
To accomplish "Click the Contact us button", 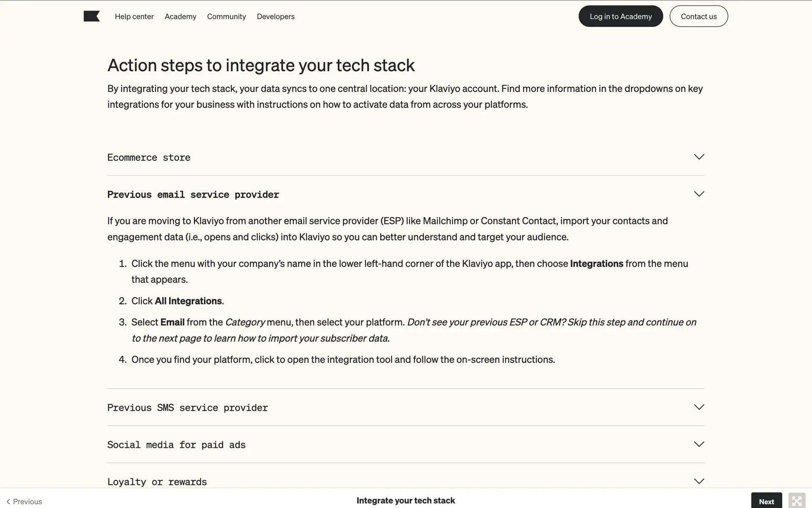I will tap(698, 17).
